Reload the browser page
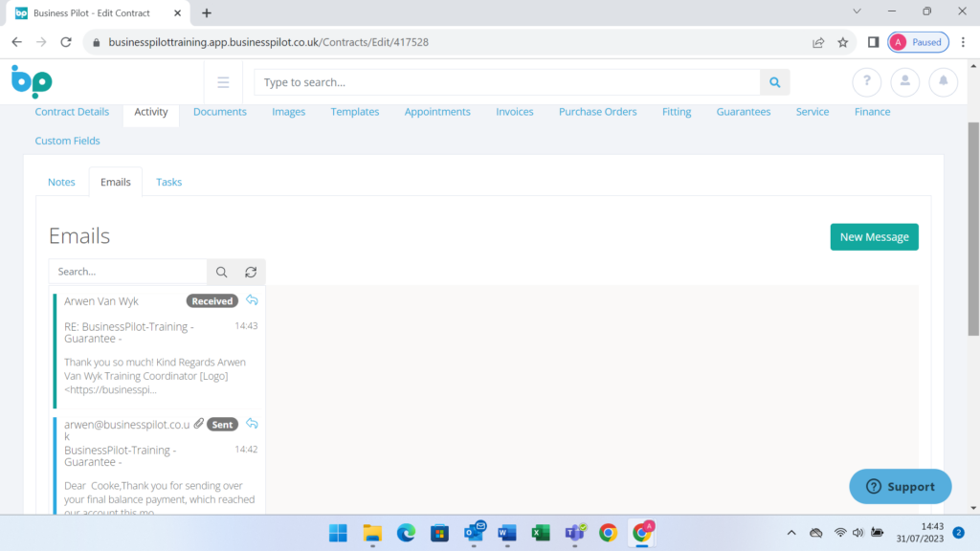This screenshot has width=980, height=551. click(66, 42)
